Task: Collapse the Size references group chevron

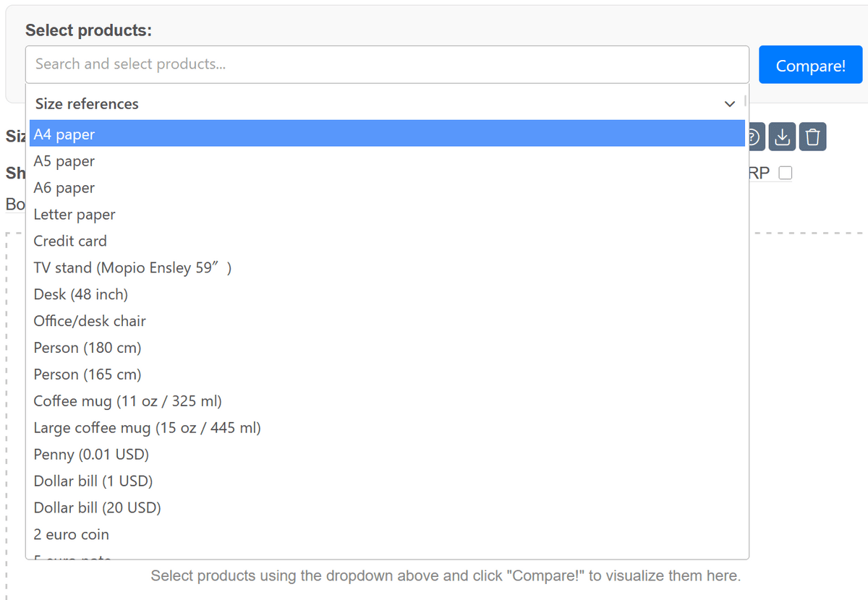Action: (x=730, y=104)
